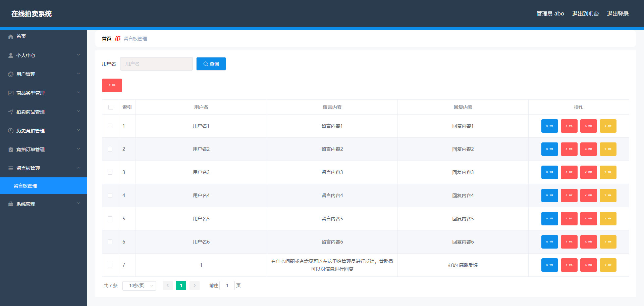Click 退出登录 logout link
The width and height of the screenshot is (644, 306).
[618, 13]
